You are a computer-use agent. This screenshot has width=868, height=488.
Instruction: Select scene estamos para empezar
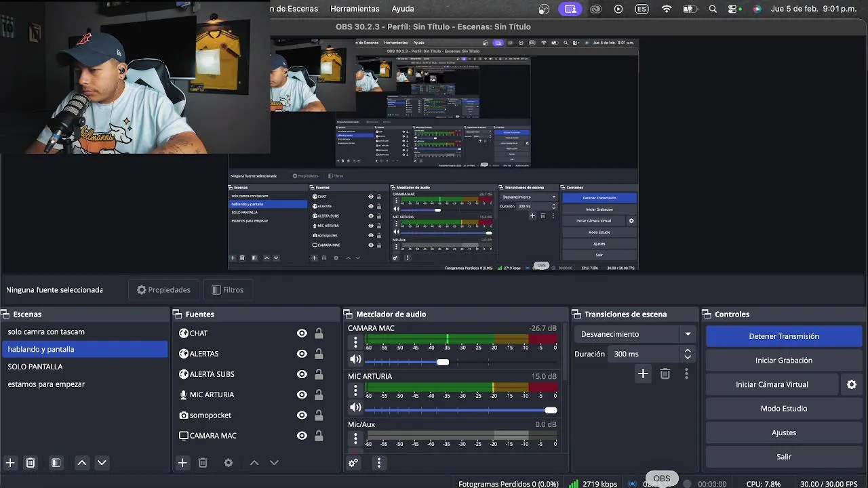84,384
